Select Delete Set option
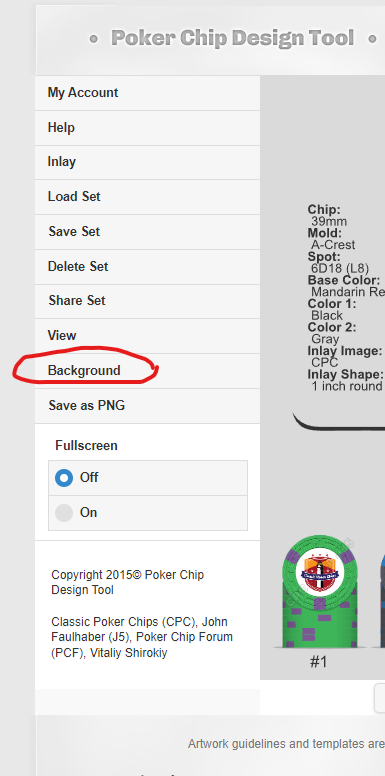The width and height of the screenshot is (385, 776). (x=147, y=267)
